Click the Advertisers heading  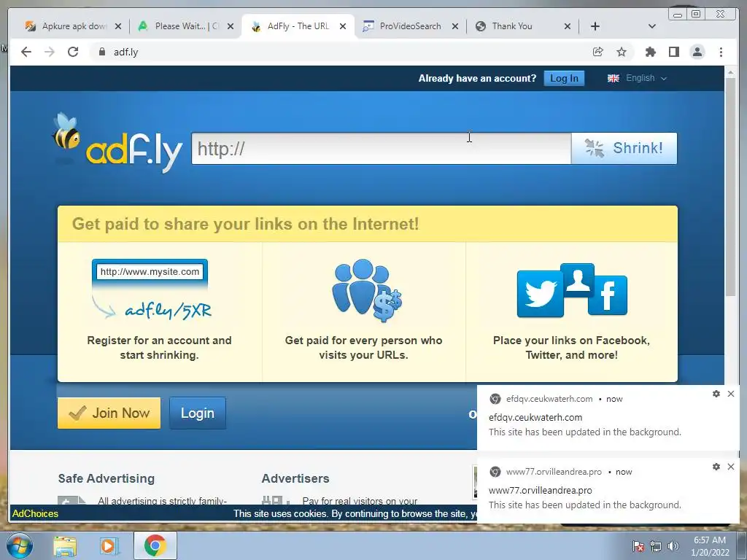295,478
